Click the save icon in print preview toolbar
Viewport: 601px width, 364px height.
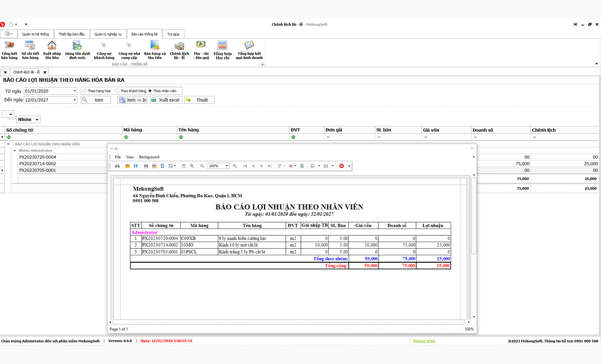[136, 166]
